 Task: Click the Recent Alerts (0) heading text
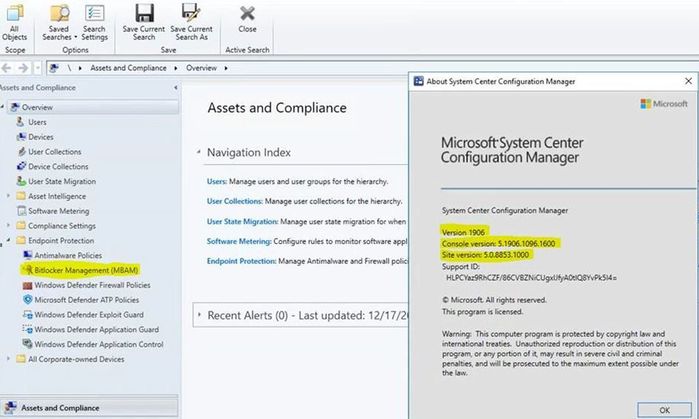click(247, 315)
